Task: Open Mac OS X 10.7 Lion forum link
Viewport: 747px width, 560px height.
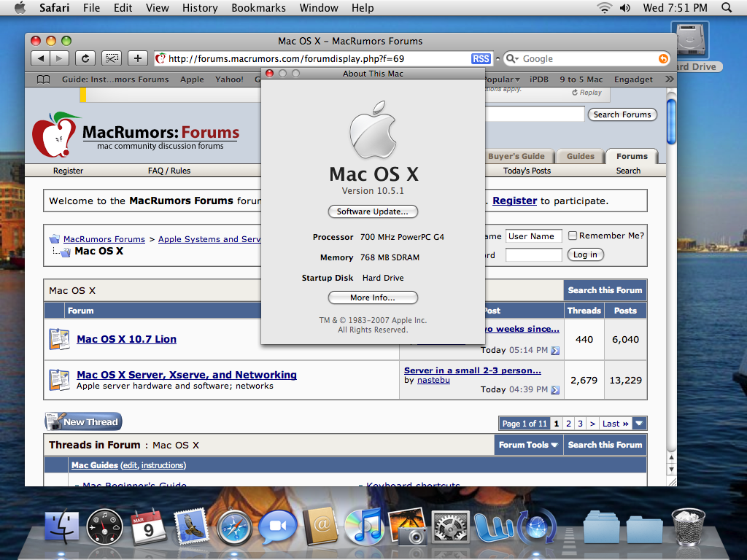Action: coord(127,339)
